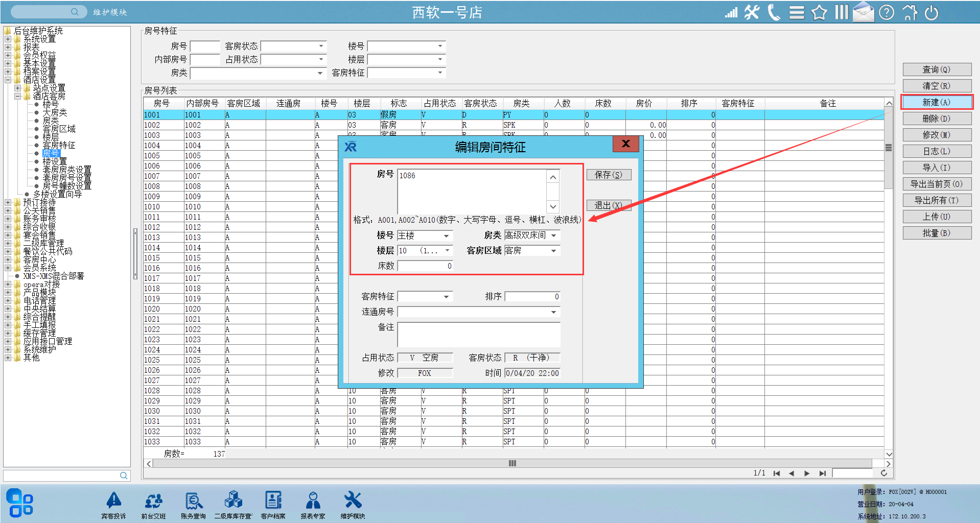
Task: Click the telephone icon in header
Action: 774,12
